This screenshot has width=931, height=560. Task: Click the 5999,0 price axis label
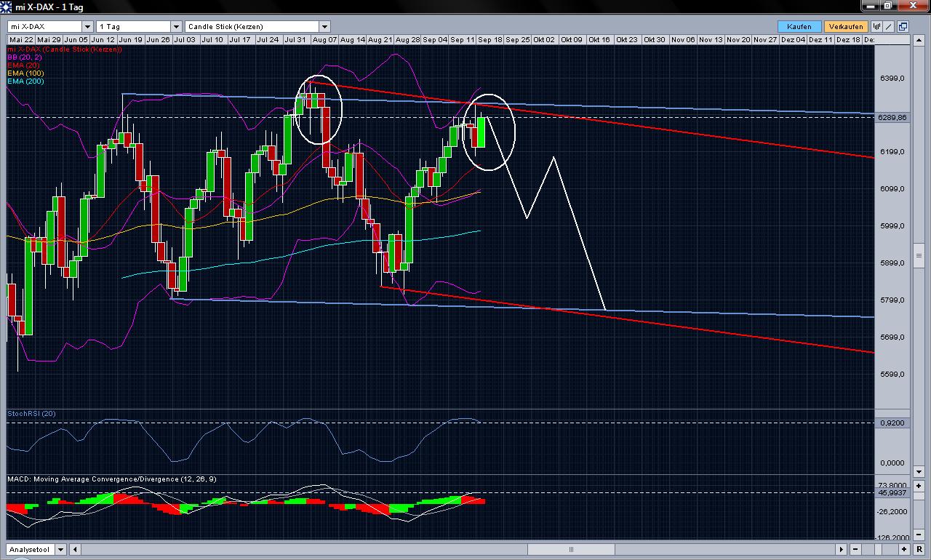[x=892, y=226]
